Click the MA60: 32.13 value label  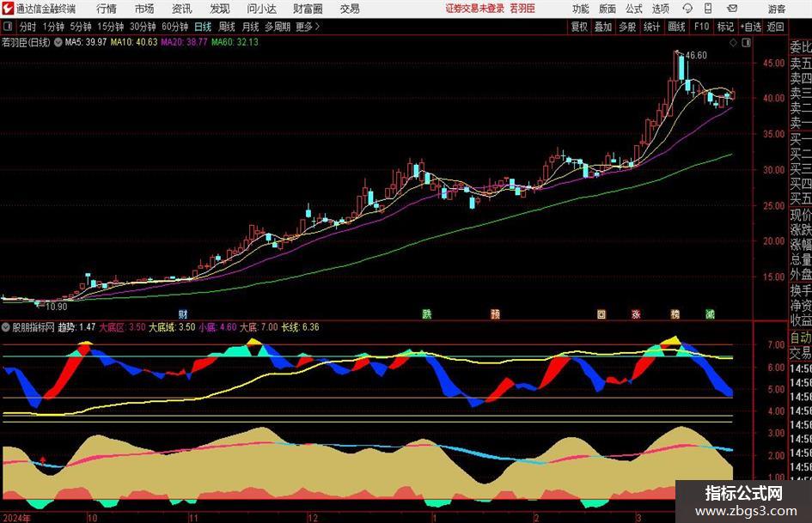[x=235, y=42]
